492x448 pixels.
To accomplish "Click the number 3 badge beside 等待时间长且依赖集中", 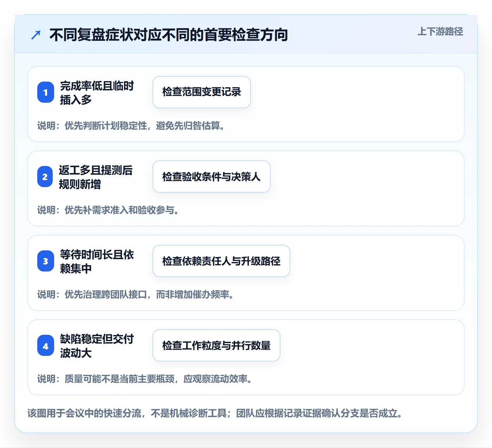I will [x=46, y=261].
